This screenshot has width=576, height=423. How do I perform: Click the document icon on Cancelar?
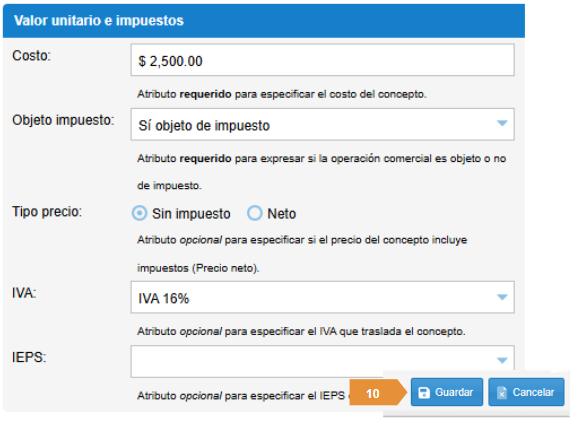pos(501,393)
